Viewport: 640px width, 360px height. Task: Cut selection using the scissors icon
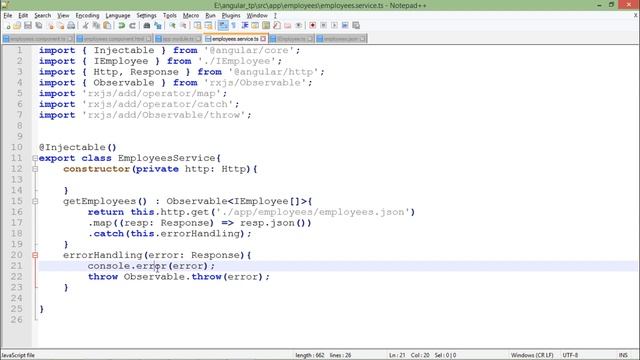point(85,25)
